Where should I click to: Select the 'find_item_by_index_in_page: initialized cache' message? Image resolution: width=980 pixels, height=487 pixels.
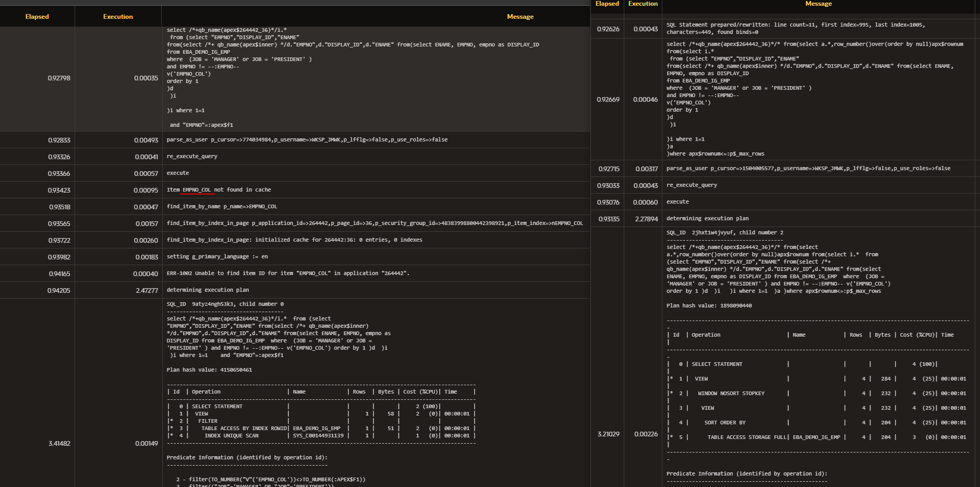(294, 240)
